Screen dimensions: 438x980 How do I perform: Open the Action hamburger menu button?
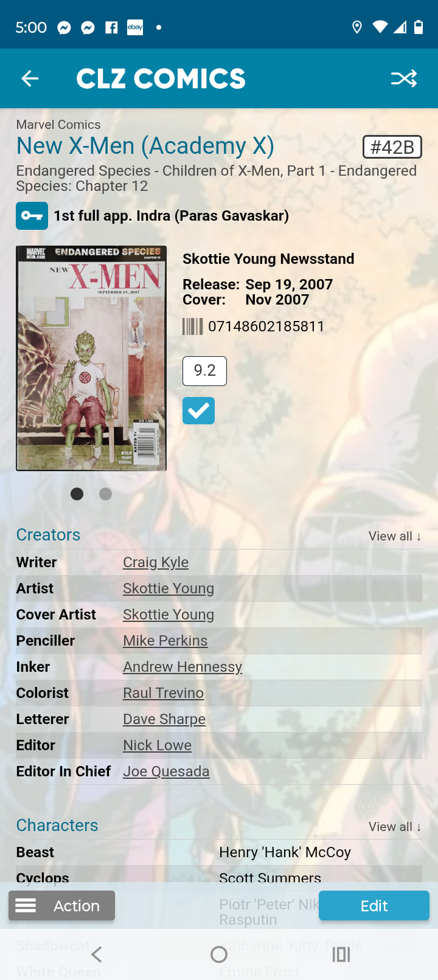(61, 906)
